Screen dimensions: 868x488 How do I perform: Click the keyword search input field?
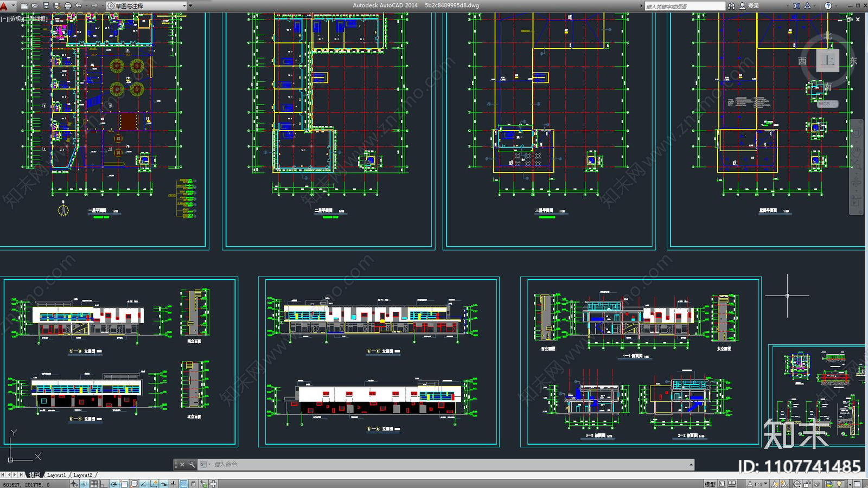[x=685, y=6]
